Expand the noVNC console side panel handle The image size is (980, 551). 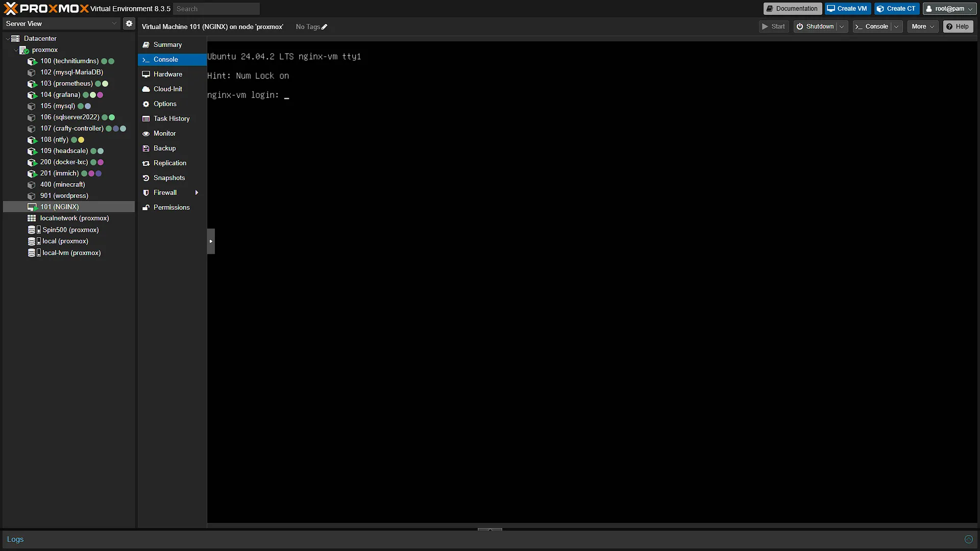click(211, 241)
